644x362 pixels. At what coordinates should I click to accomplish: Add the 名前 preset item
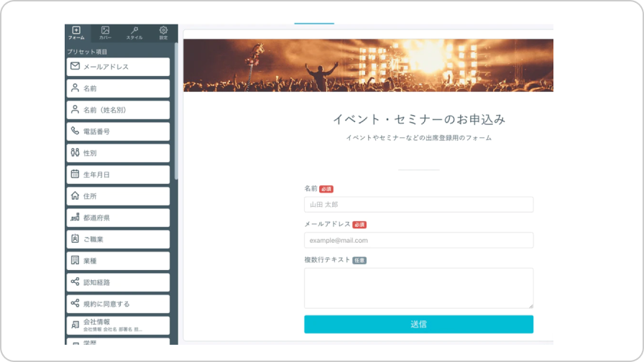point(118,88)
